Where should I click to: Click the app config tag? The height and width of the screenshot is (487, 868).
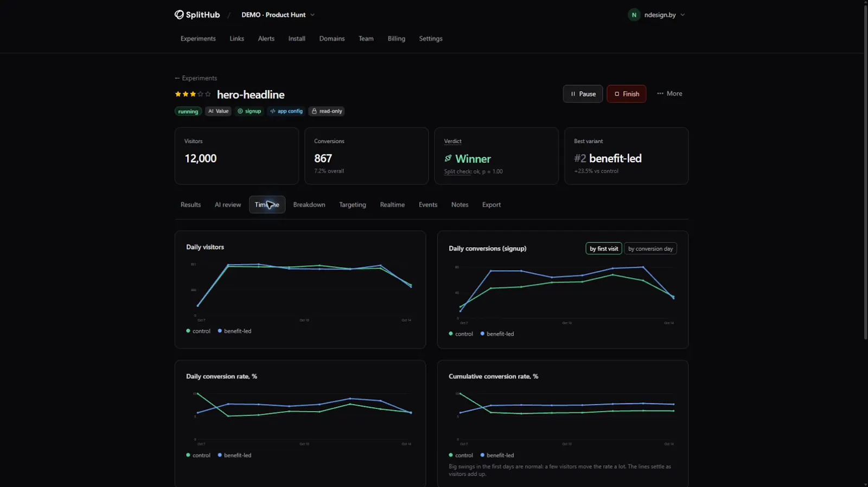pos(286,111)
